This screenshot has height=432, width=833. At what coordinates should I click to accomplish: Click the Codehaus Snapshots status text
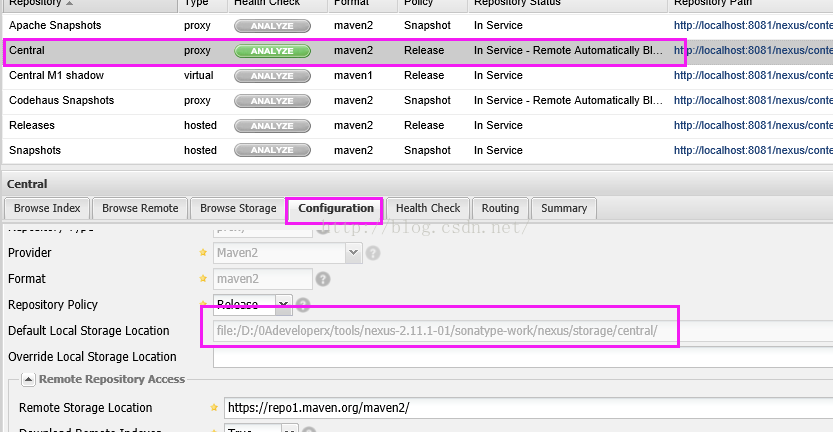pos(568,100)
